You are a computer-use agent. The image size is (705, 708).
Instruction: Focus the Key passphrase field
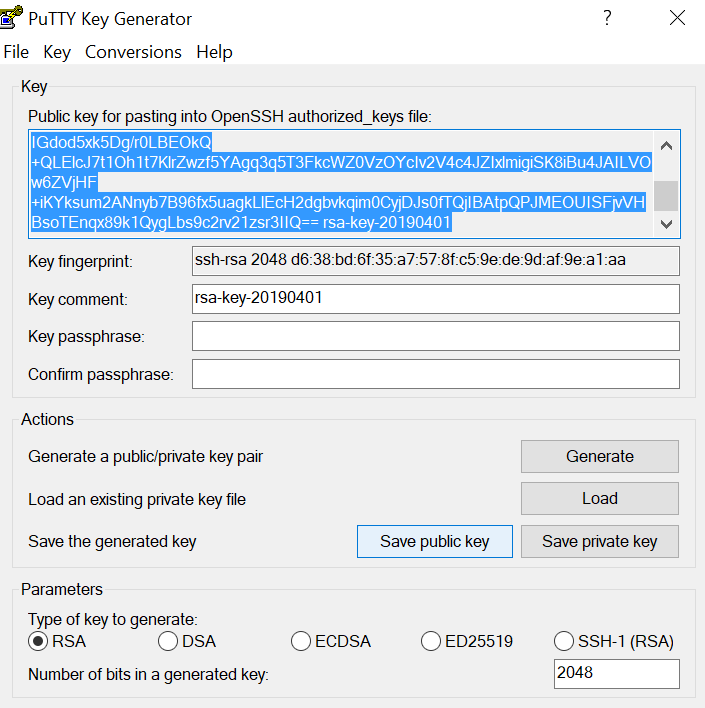[435, 336]
